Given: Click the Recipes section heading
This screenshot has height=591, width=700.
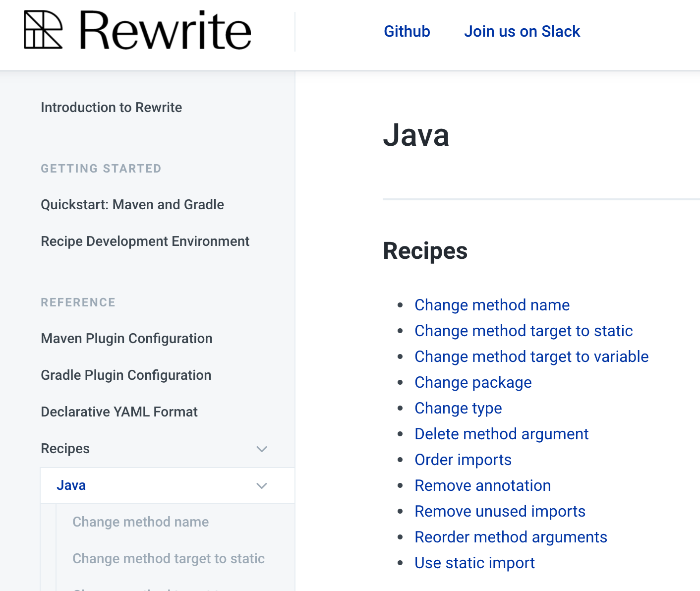Looking at the screenshot, I should click(425, 251).
